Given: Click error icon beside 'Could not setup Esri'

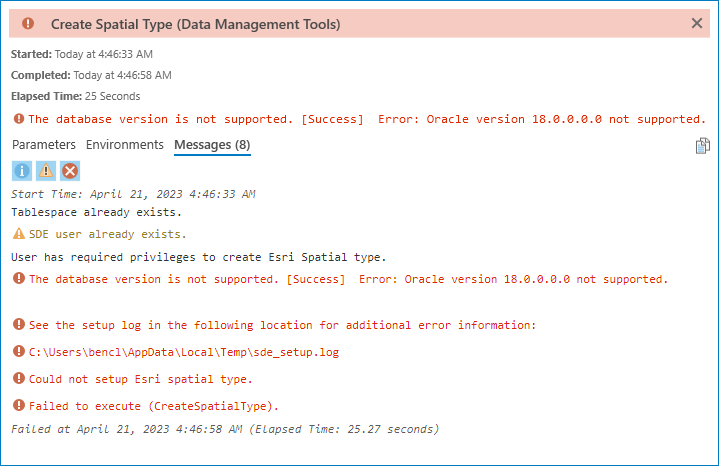Looking at the screenshot, I should 18,379.
